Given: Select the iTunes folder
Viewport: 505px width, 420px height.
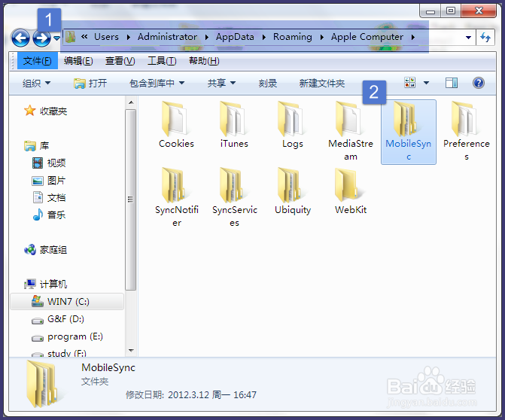Looking at the screenshot, I should pos(234,125).
